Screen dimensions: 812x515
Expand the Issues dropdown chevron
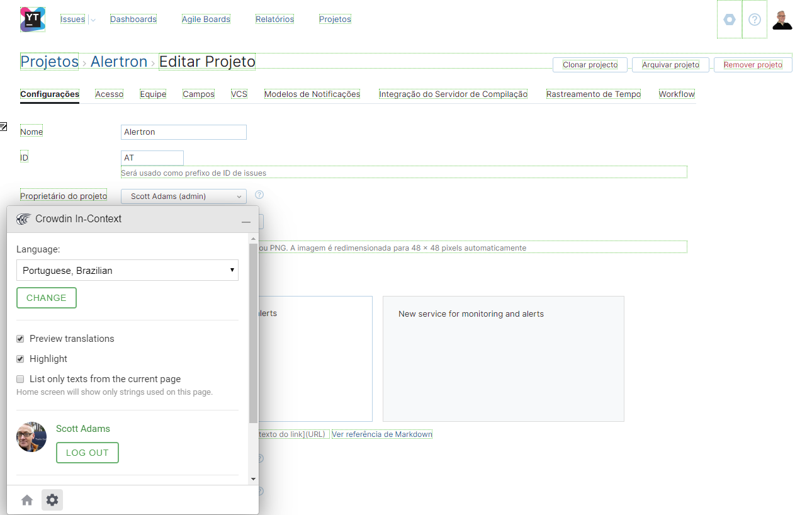pyautogui.click(x=93, y=20)
